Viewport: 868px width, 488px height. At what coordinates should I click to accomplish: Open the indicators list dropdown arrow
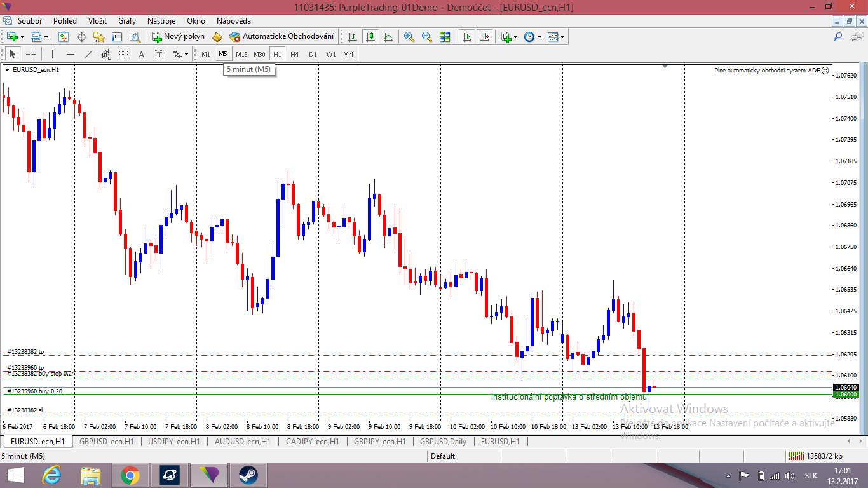coord(515,37)
